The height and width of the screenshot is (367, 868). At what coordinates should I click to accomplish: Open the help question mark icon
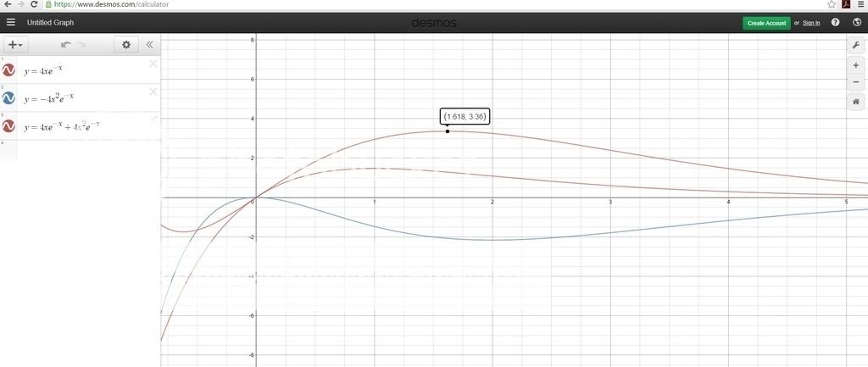click(x=835, y=23)
